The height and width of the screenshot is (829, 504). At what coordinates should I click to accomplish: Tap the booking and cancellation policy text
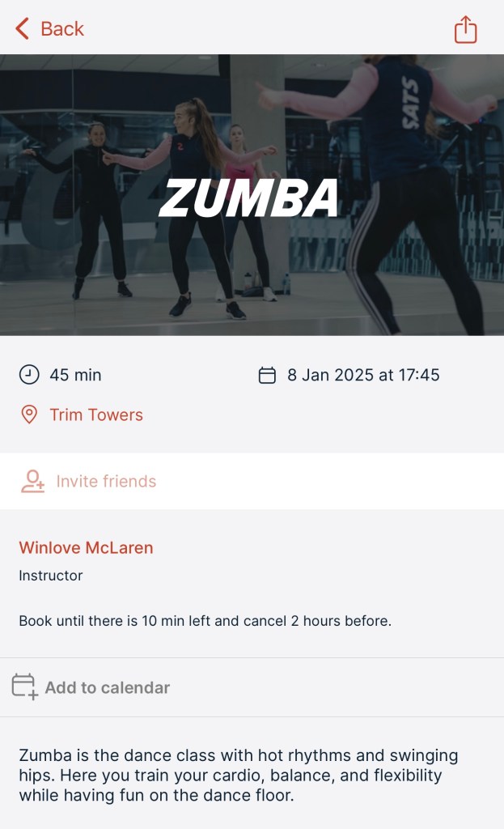coord(205,622)
